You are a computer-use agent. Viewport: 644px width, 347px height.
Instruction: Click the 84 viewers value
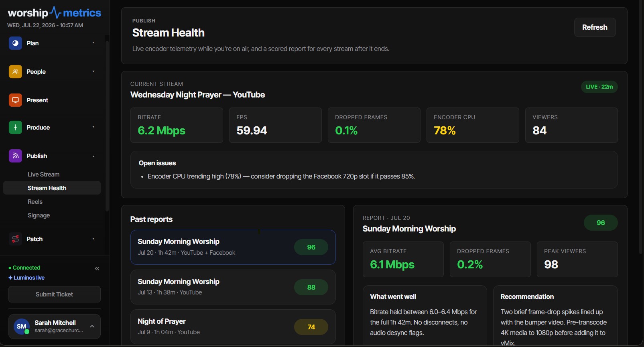coord(539,131)
